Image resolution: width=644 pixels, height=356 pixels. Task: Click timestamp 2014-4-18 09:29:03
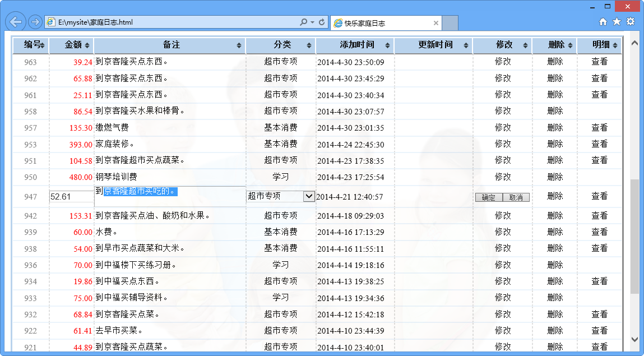click(x=351, y=216)
